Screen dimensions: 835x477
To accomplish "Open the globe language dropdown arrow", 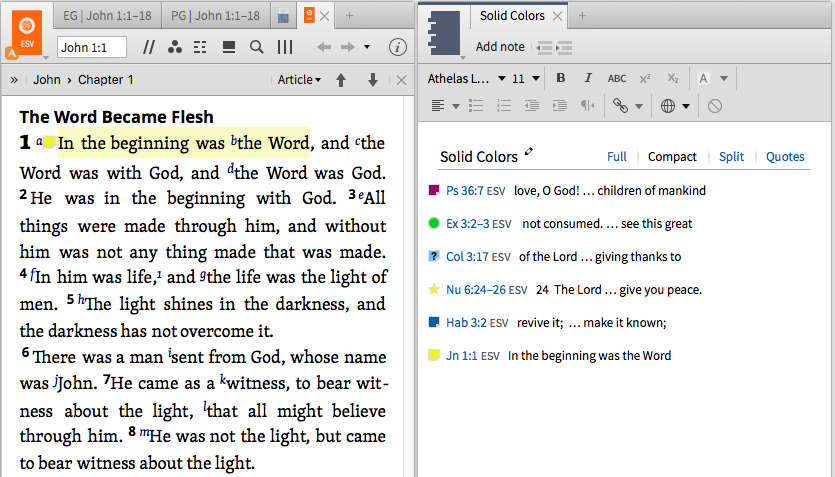I will click(x=686, y=106).
